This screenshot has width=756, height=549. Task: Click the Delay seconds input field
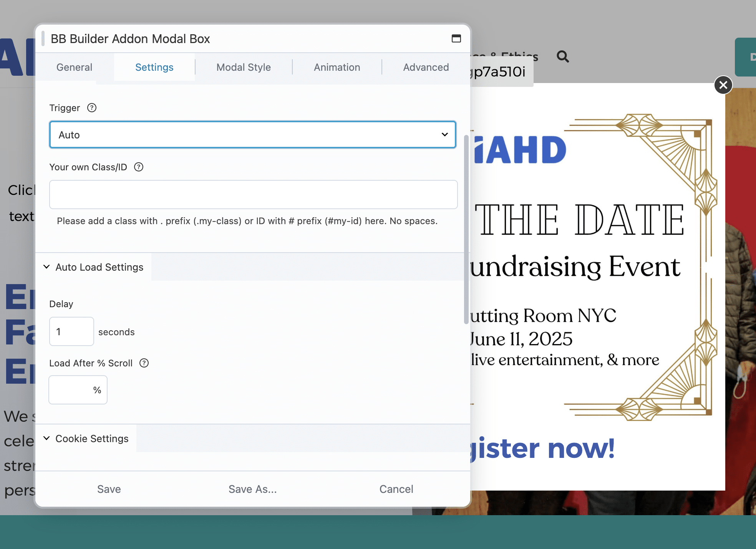[x=71, y=331]
